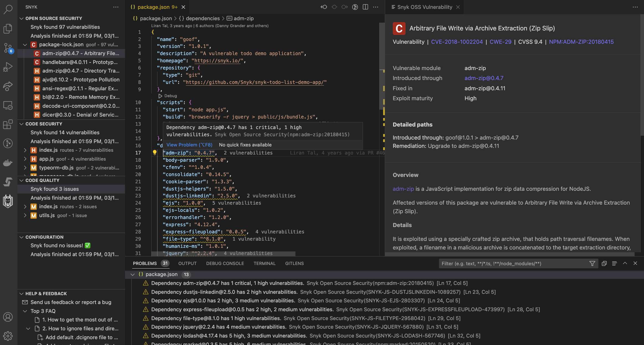The width and height of the screenshot is (644, 345).
Task: Collapse package.json group in Problems
Action: tap(133, 274)
